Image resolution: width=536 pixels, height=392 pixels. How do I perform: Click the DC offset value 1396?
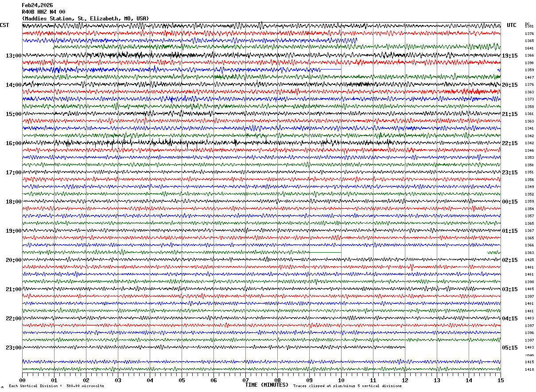coord(529,333)
